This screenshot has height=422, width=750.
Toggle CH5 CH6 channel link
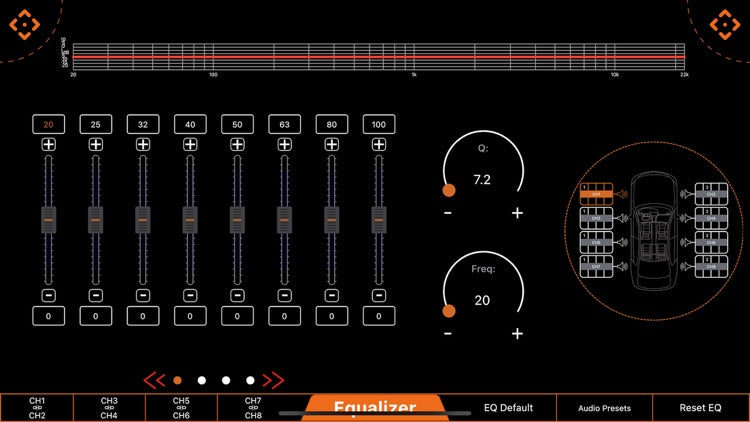pyautogui.click(x=181, y=408)
